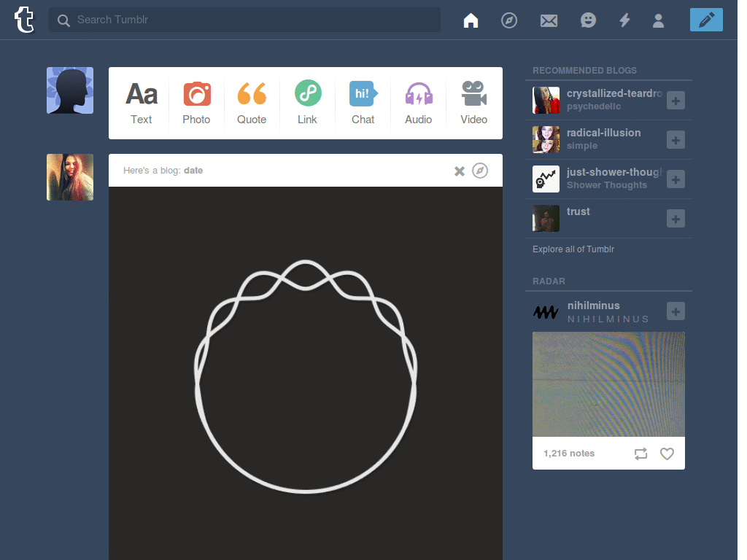
Task: Create a new Photo post
Action: pyautogui.click(x=197, y=104)
